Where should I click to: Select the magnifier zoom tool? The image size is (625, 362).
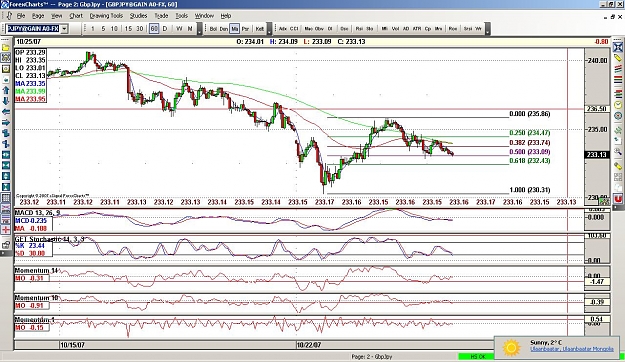coord(617,151)
